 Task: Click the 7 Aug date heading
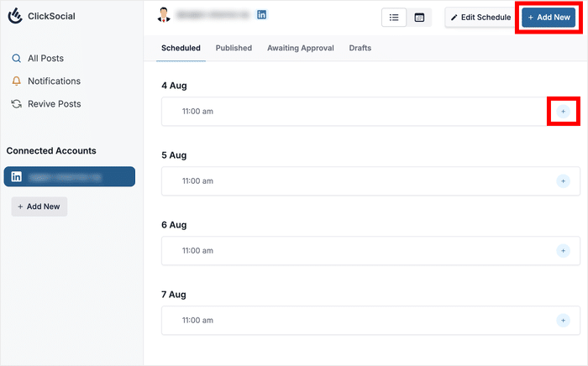pos(174,295)
